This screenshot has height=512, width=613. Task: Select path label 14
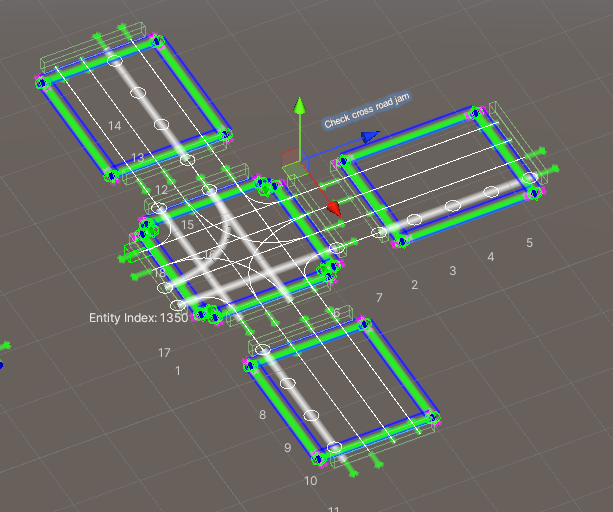click(115, 126)
